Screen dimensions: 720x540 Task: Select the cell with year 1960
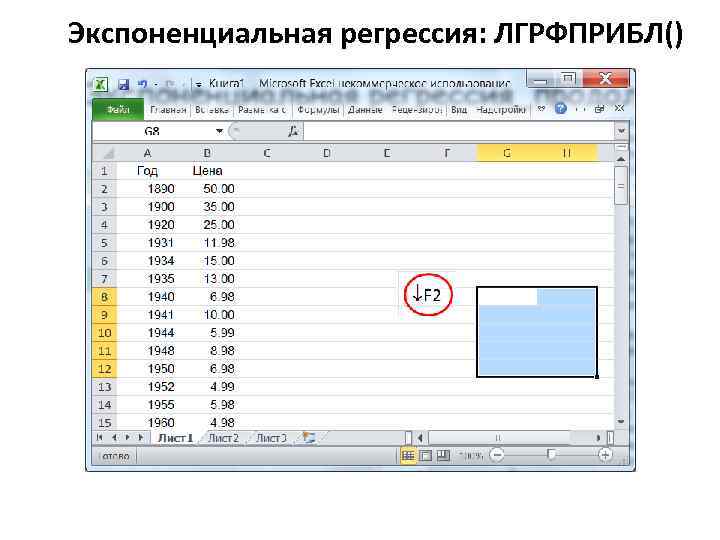147,422
